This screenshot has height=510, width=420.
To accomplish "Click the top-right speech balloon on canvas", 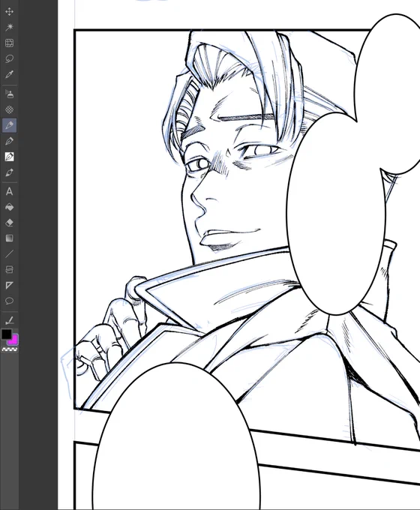I will (x=388, y=93).
